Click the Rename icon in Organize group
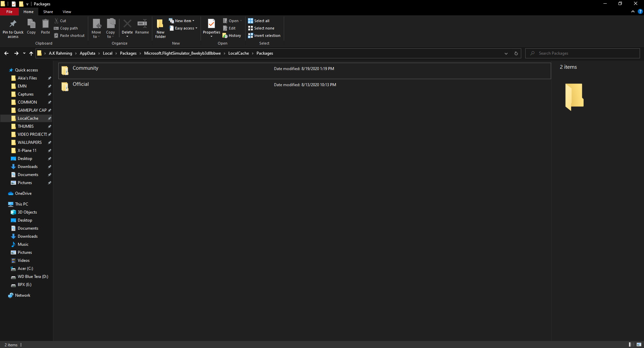This screenshot has width=644, height=348. tap(142, 24)
